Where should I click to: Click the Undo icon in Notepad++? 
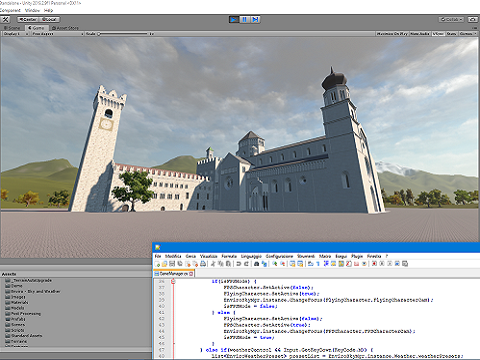[238, 264]
